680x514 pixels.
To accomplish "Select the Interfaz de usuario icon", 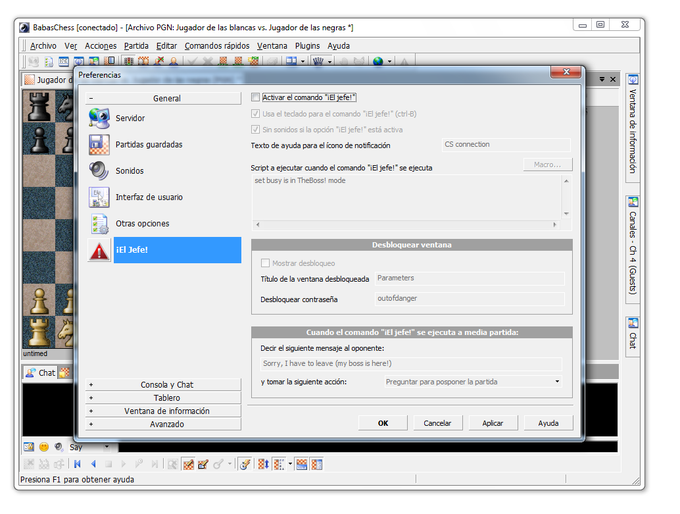I will click(x=99, y=197).
